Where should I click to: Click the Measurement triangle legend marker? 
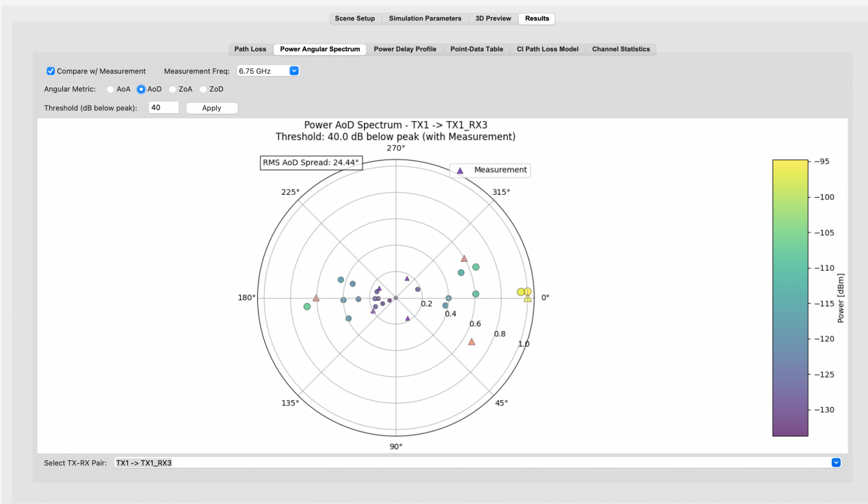coord(460,170)
